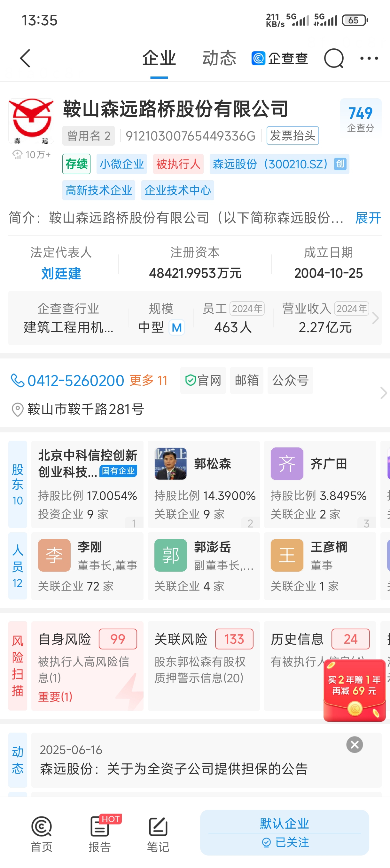Call phone number 0412-5260200
The image size is (390, 868).
point(76,381)
